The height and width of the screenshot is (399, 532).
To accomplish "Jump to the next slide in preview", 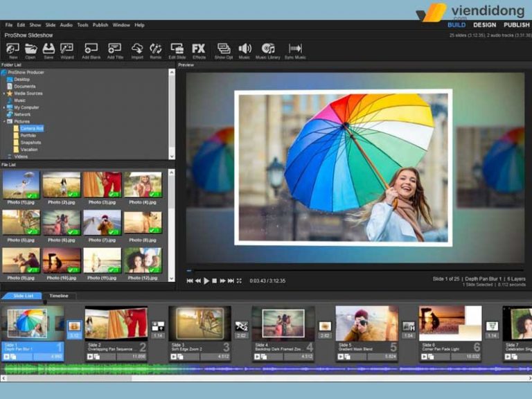I will pos(231,281).
